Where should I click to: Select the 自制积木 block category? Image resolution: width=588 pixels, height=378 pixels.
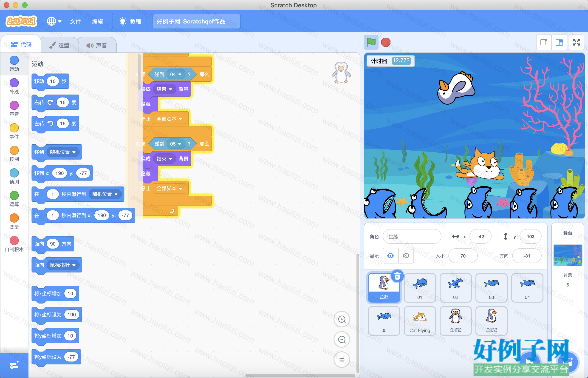pos(14,244)
